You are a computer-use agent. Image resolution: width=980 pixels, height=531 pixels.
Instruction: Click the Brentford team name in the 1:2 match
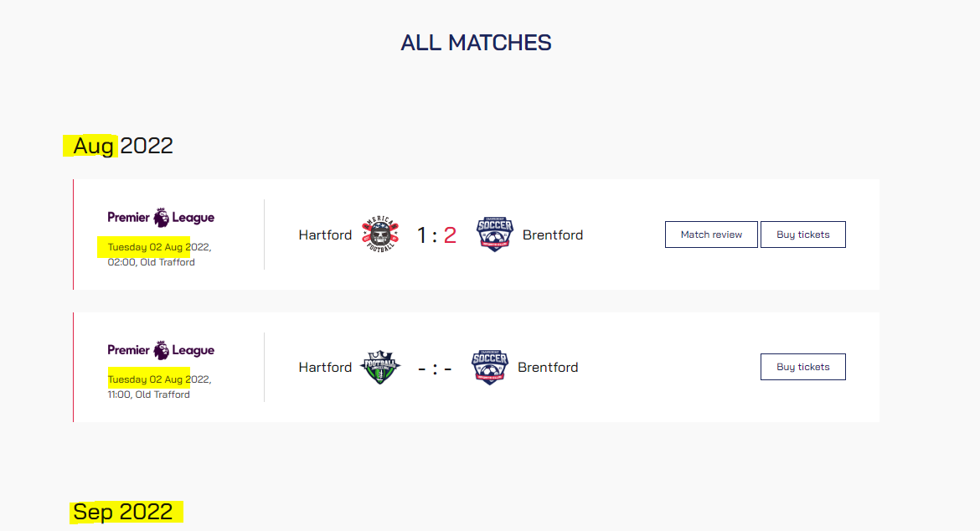(553, 235)
